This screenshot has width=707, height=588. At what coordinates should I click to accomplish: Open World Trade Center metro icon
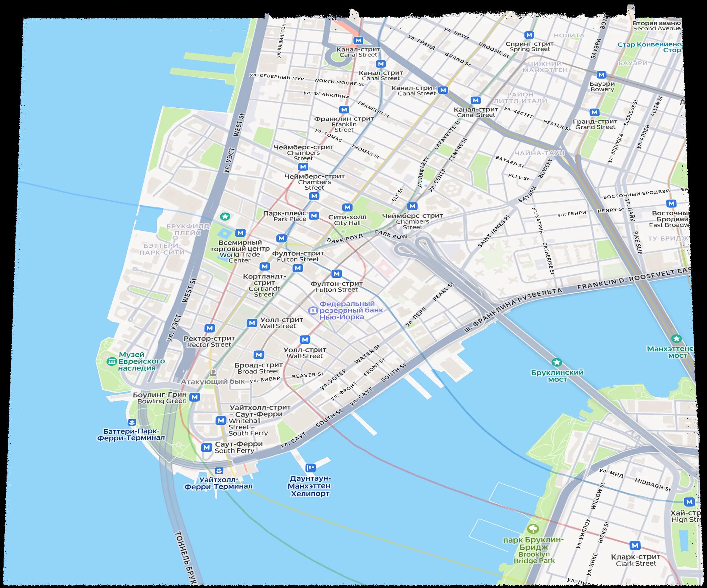tap(240, 232)
